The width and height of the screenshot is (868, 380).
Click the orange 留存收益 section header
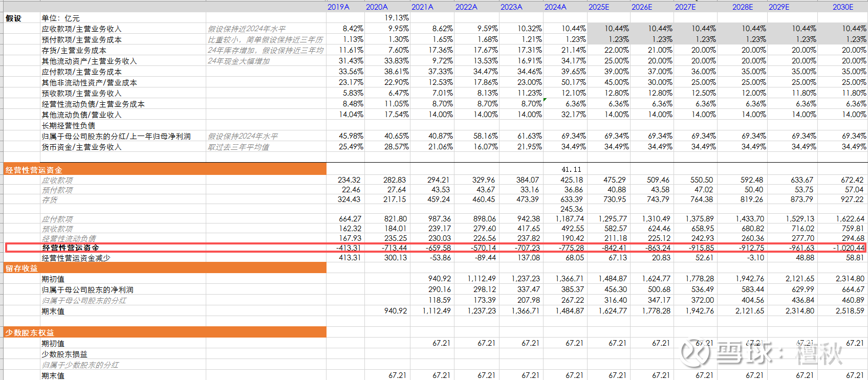[165, 268]
